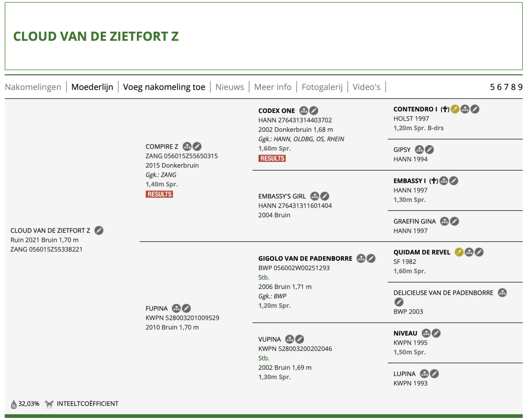The height and width of the screenshot is (420, 528).
Task: Click yellow icon next to CONTENDRO I
Action: pyautogui.click(x=455, y=109)
